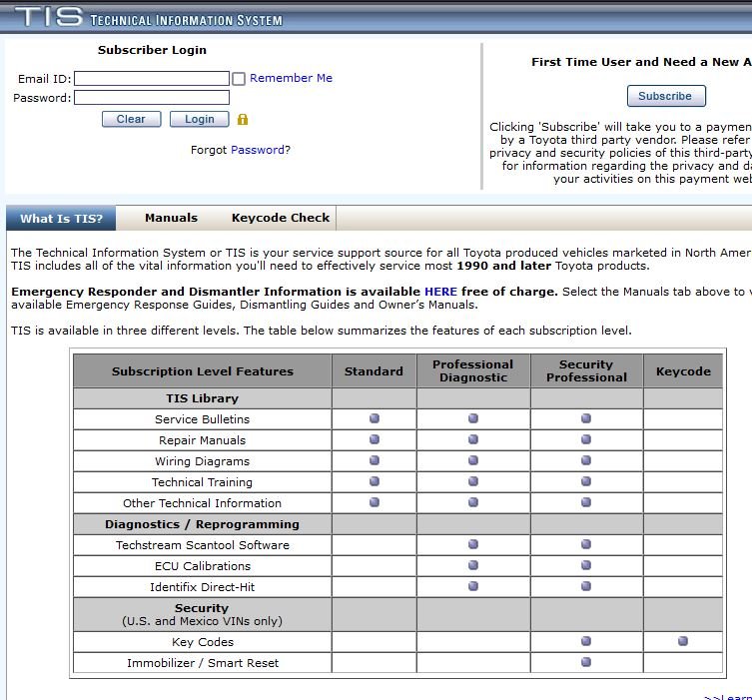Switch to the Manuals tab
This screenshot has height=700, width=752.
click(x=171, y=218)
